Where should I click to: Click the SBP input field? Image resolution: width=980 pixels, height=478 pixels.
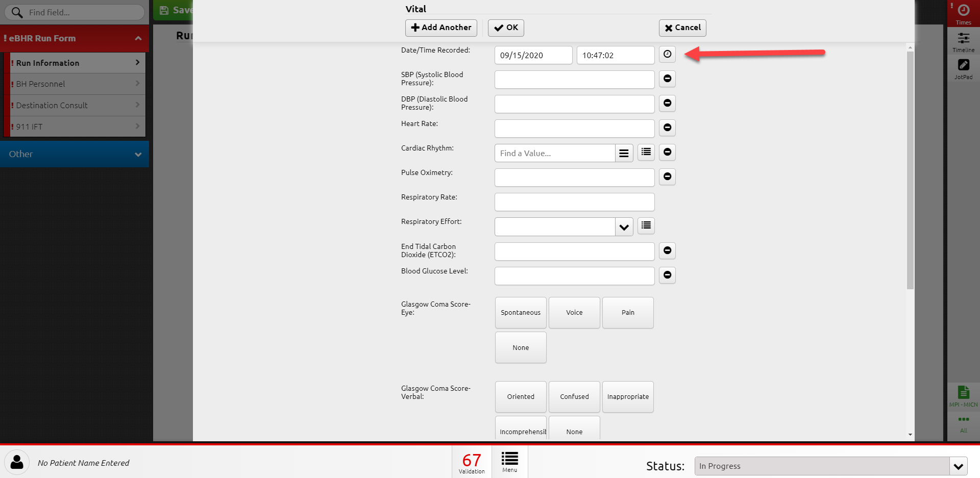click(x=574, y=80)
